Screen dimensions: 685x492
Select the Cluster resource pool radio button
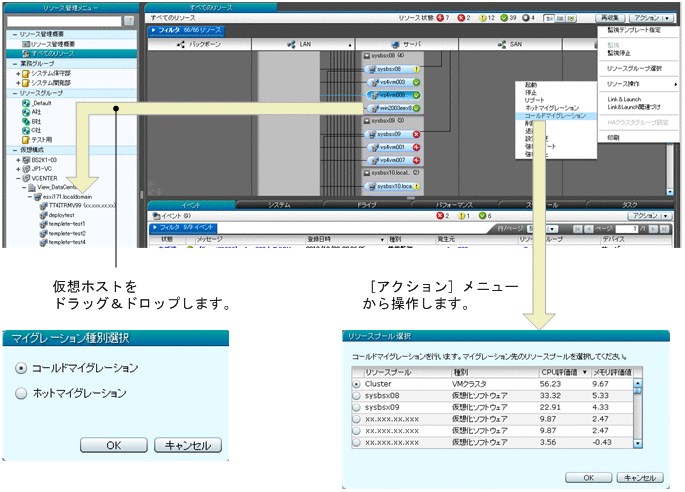(356, 384)
